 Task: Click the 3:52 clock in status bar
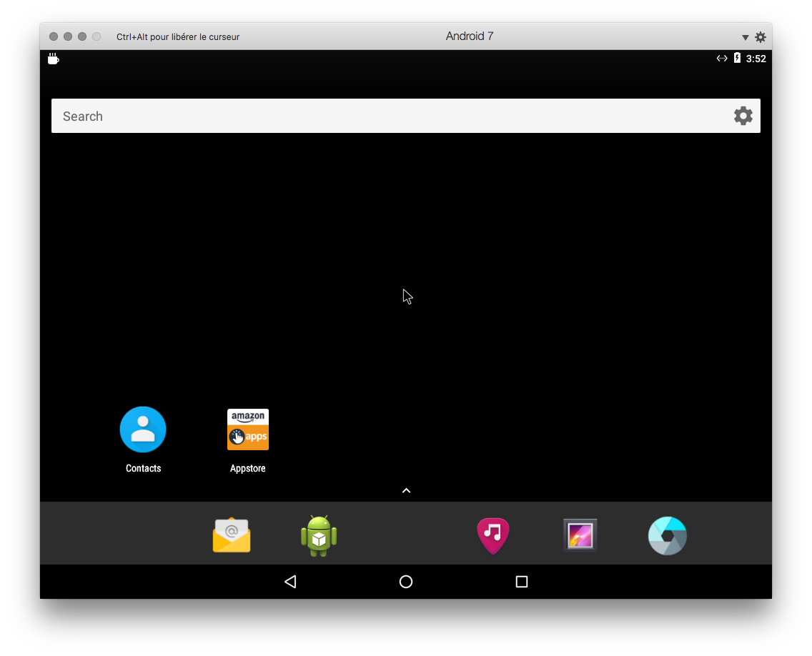pos(756,59)
